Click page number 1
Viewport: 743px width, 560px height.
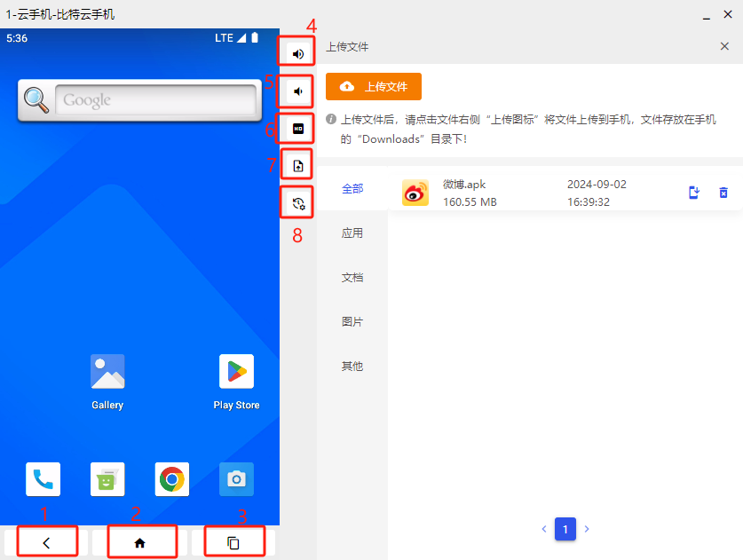pos(565,529)
